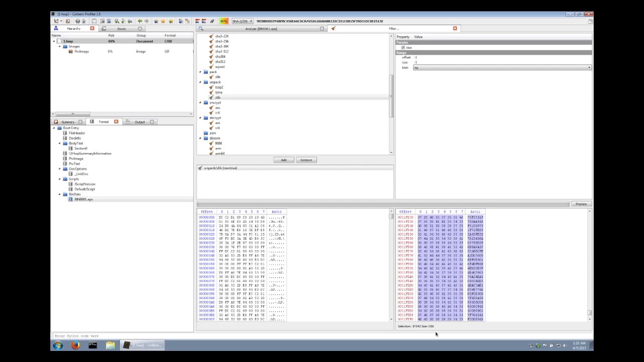Select FileHeader in the format tree

click(77, 133)
